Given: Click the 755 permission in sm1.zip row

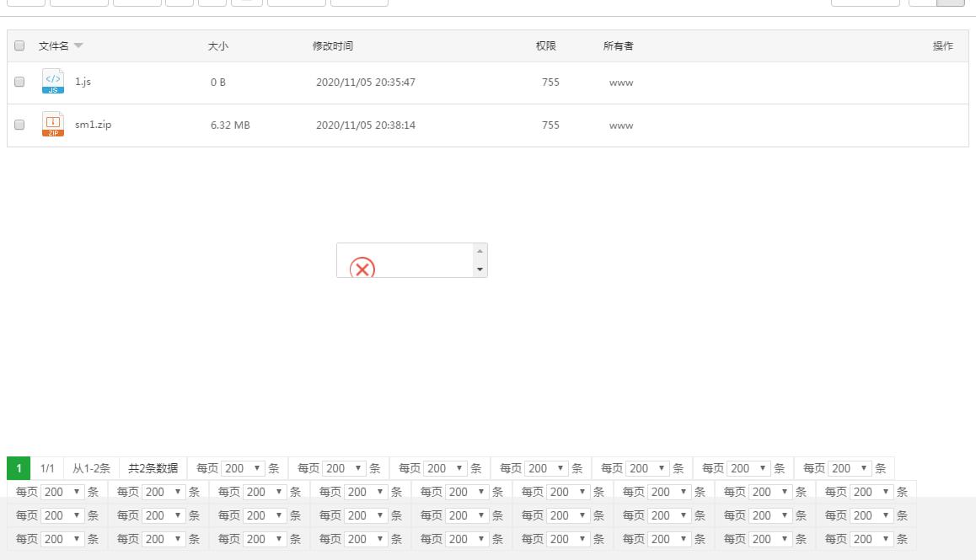Looking at the screenshot, I should [550, 125].
